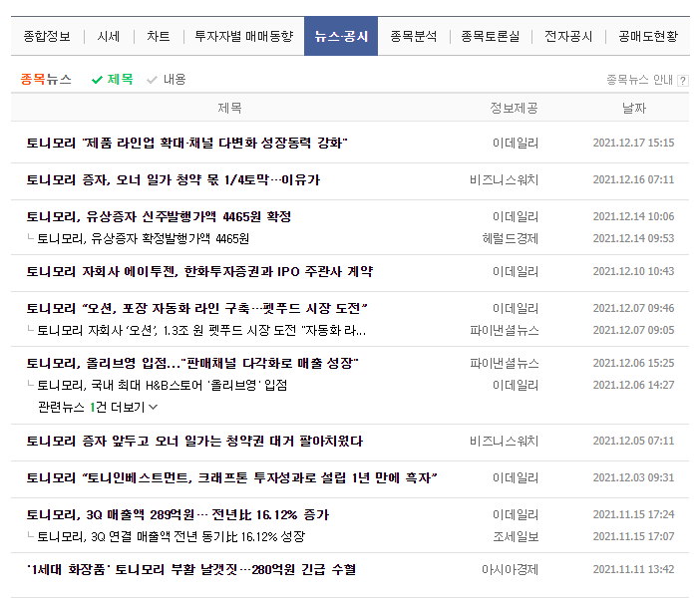Click date 2021.12.03 09:31

point(633,478)
